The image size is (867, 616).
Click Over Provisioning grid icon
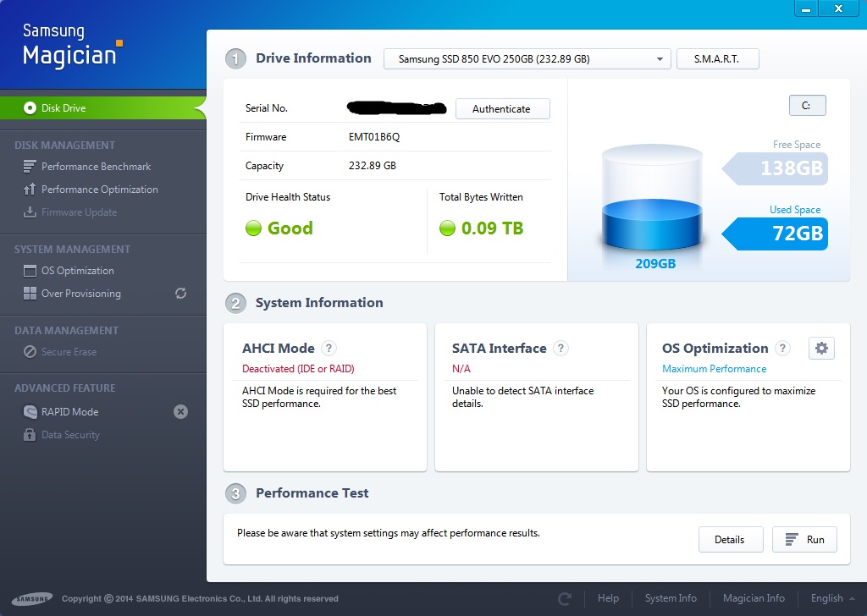[30, 294]
